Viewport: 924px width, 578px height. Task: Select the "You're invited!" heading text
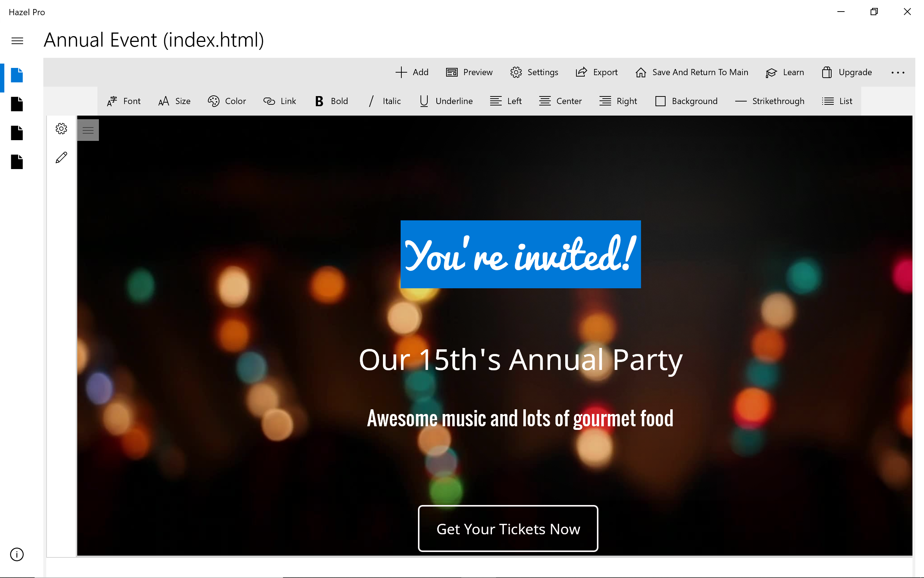(x=520, y=254)
